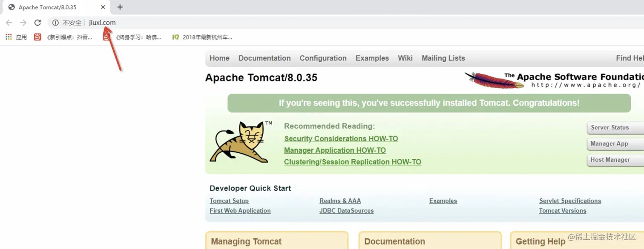Open the Examples nav item

pos(372,58)
